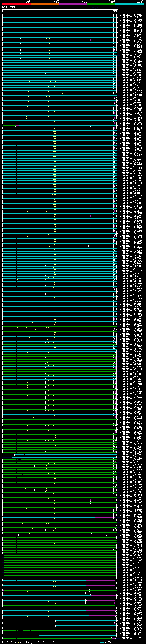The width and height of the screenshot is (146, 644).
Task: Select the UniRef100_C0PTF3 label
Action: [x=131, y=100]
